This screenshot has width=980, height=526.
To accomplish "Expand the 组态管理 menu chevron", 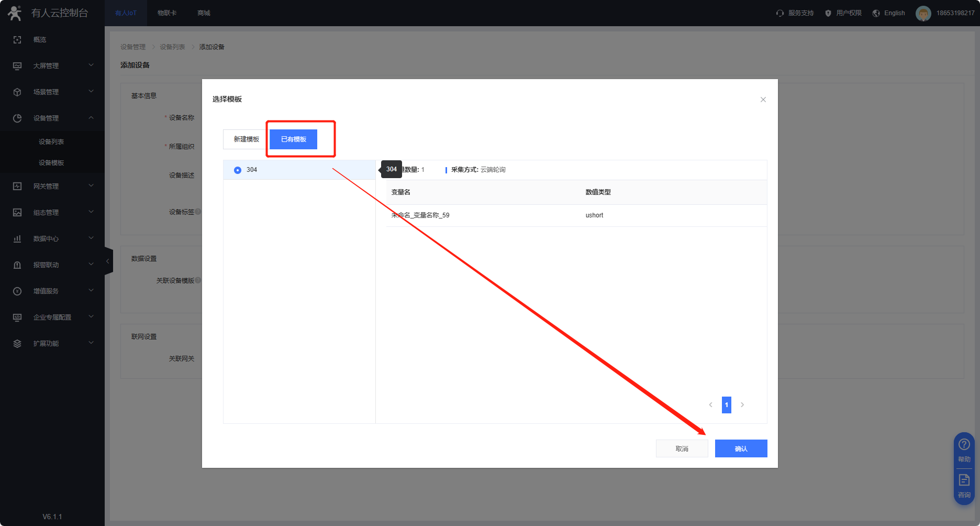I will tap(91, 212).
